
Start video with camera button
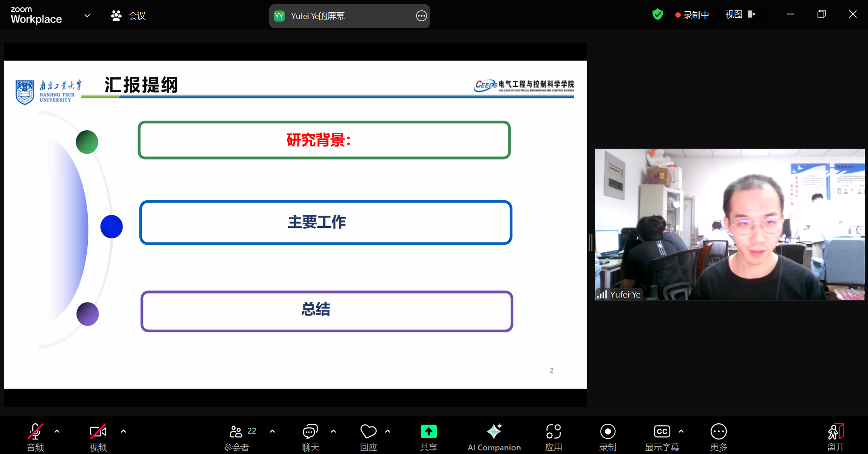pos(98,437)
